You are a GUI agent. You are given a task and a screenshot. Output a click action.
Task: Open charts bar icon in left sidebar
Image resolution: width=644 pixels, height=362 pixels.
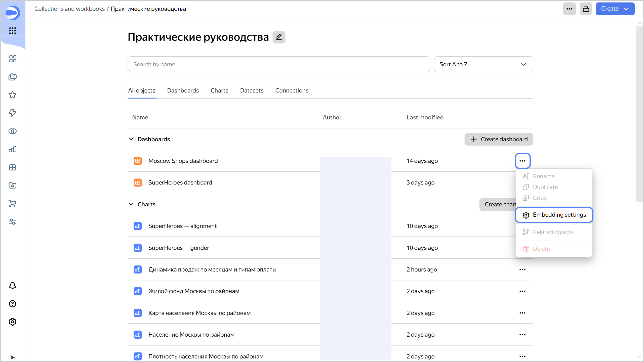click(13, 149)
